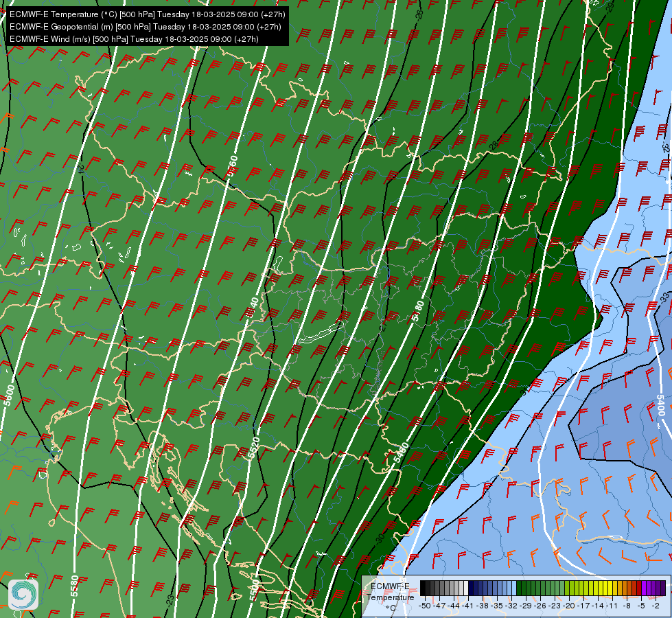
Task: Select the ECMWF-E Wind header line
Action: (134, 39)
